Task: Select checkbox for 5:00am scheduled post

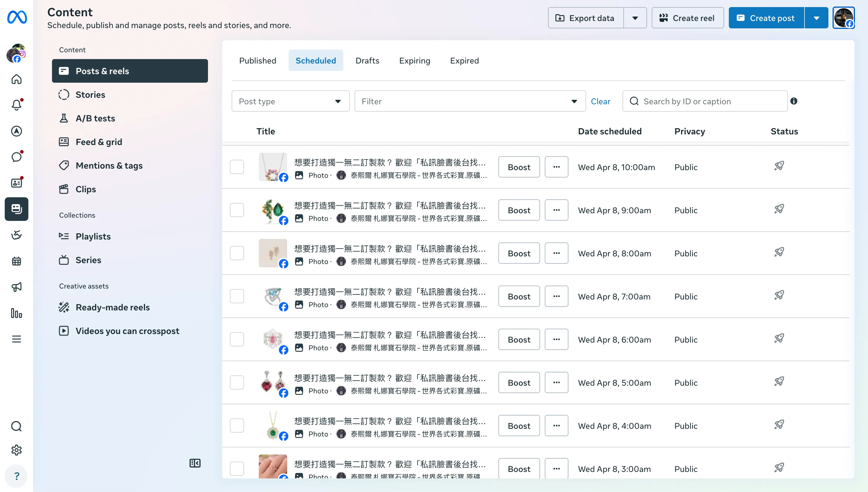Action: (x=237, y=382)
